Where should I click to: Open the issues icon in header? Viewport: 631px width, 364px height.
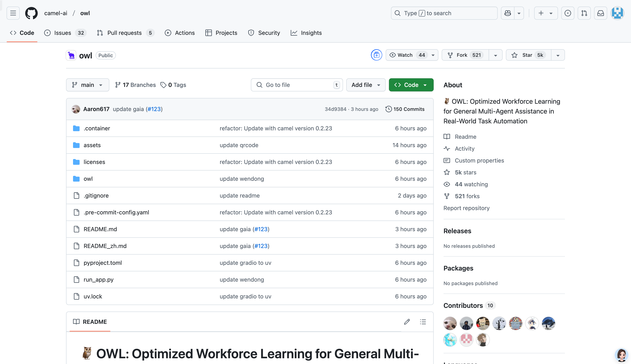click(568, 13)
